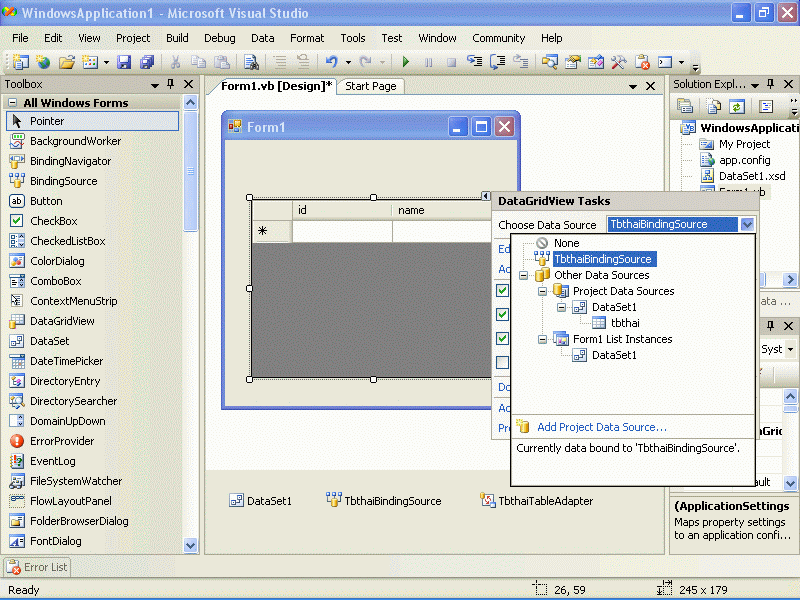Click the View Code icon in Solution Explorer
800x600 pixels.
(766, 106)
